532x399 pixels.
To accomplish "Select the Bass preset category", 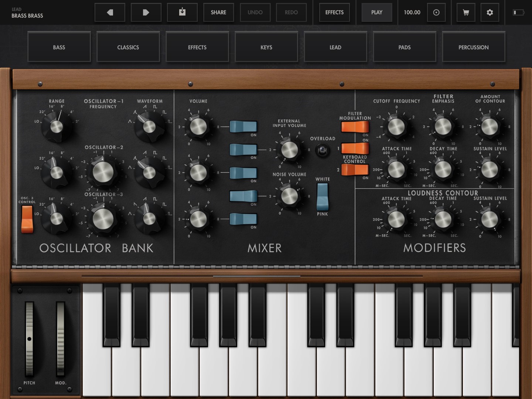I will click(59, 47).
